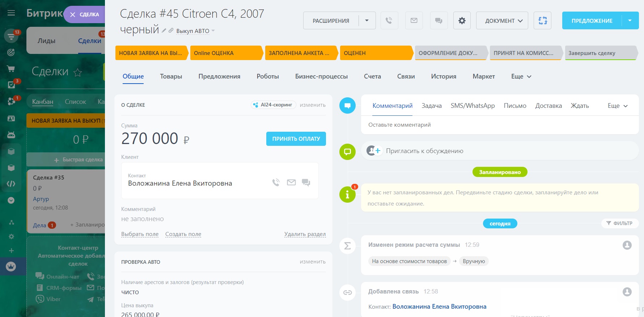Open the small gear settings icon in sidebar
This screenshot has width=644, height=317.
11,236
